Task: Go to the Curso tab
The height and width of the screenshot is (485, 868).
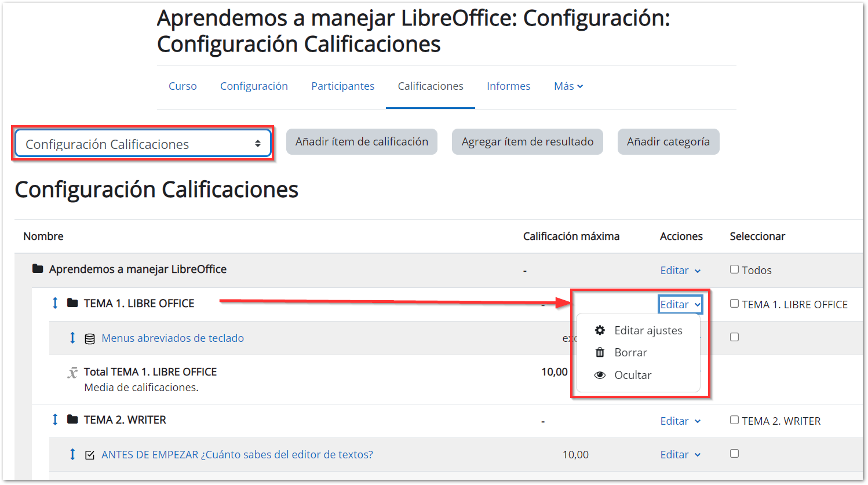Action: (x=183, y=86)
